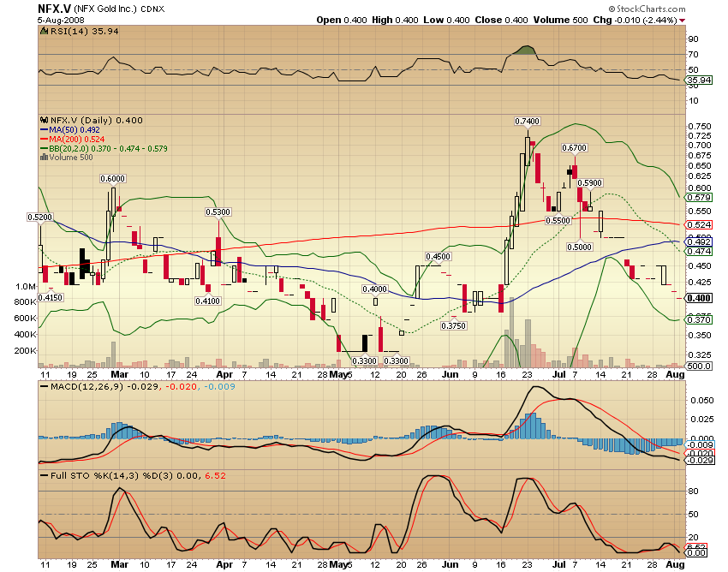The height and width of the screenshot is (572, 728).
Task: Select the 0.6700 price annotation
Action: (573, 147)
